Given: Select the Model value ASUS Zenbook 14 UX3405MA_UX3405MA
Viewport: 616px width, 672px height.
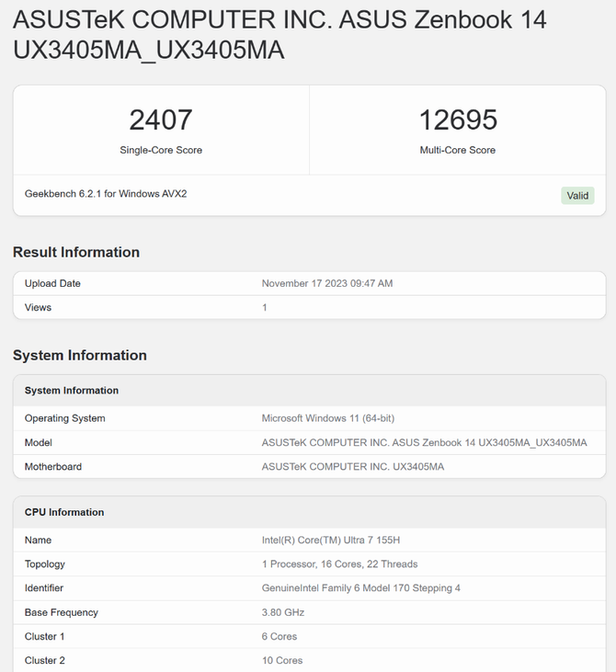Looking at the screenshot, I should pos(425,442).
